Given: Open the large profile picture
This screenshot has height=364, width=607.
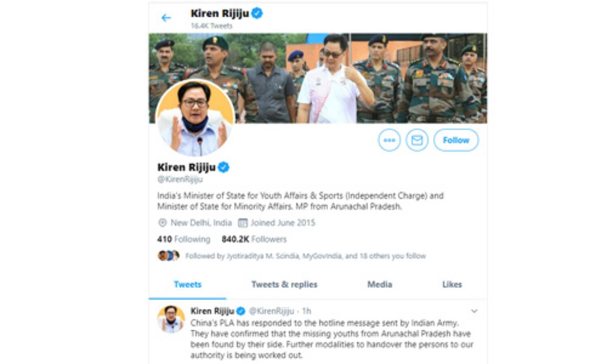Looking at the screenshot, I should [195, 118].
